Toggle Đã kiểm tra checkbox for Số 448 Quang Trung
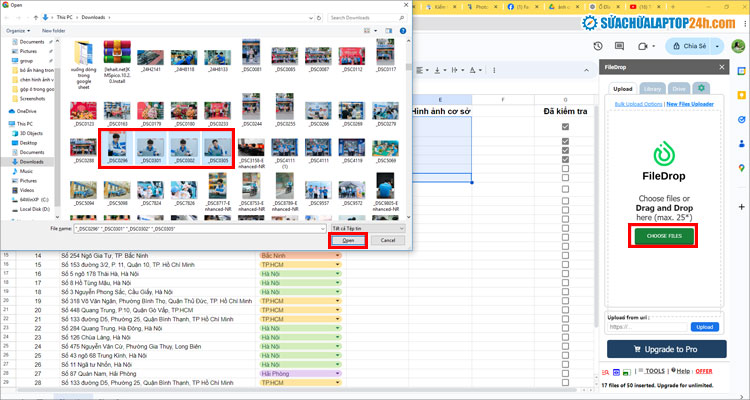Screen dimensions: 750x400 565,310
